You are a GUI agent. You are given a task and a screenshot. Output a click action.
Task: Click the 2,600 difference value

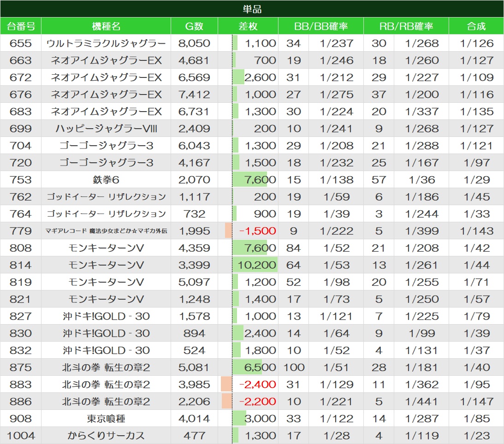point(260,77)
